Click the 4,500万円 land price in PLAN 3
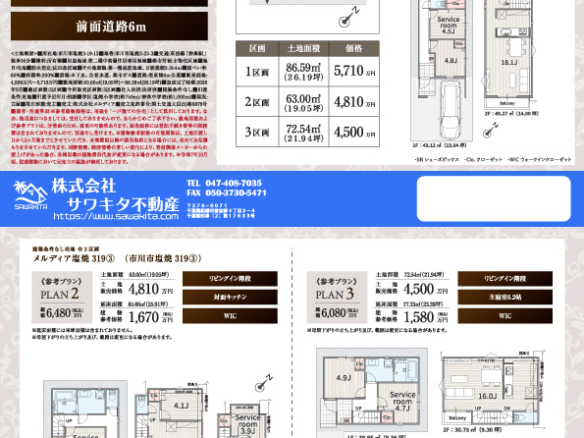The height and width of the screenshot is (438, 584). pyautogui.click(x=426, y=289)
